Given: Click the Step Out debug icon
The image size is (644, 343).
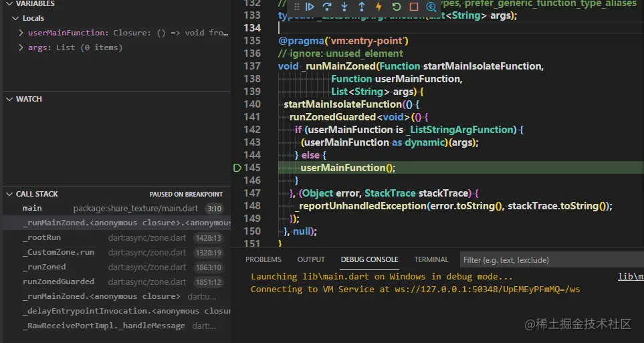Looking at the screenshot, I should point(361,7).
